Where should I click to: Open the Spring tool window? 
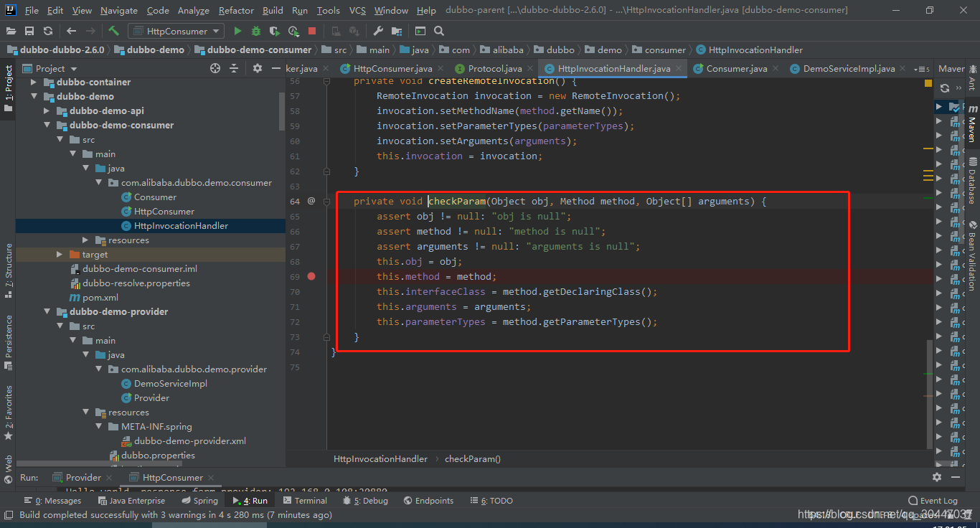click(x=199, y=501)
